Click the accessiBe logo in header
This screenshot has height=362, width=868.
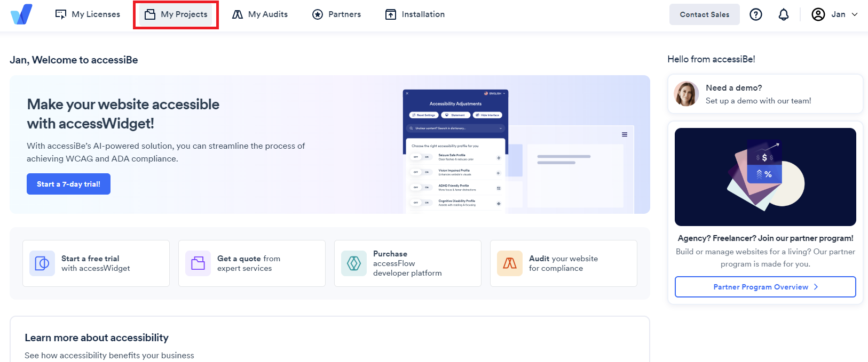tap(21, 14)
